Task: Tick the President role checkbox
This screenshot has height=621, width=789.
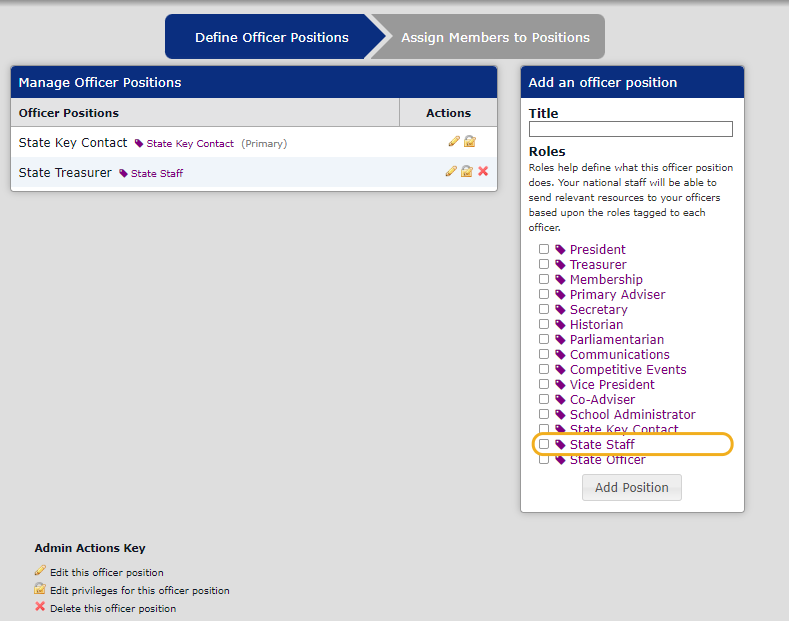Action: point(544,249)
